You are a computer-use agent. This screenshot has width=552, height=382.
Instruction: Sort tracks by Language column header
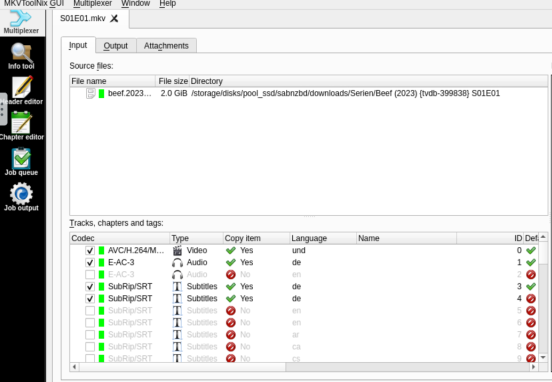pos(323,238)
